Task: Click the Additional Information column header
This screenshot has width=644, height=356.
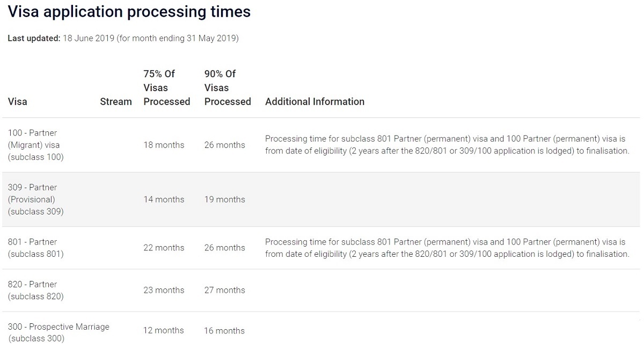Action: [x=314, y=101]
